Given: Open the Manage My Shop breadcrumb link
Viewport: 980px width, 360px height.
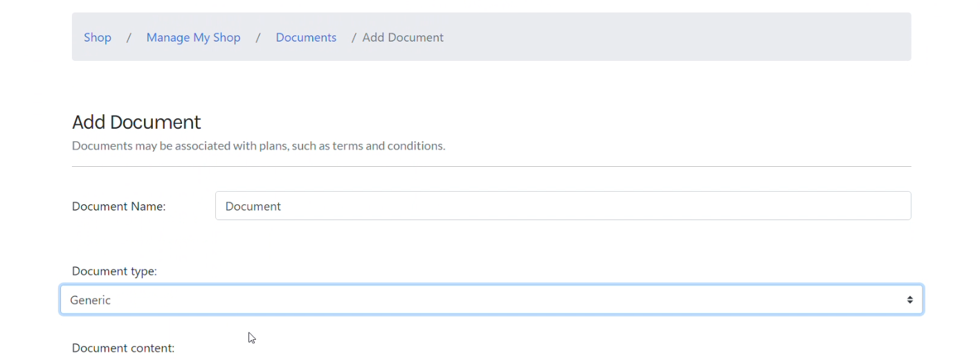Looking at the screenshot, I should [193, 37].
